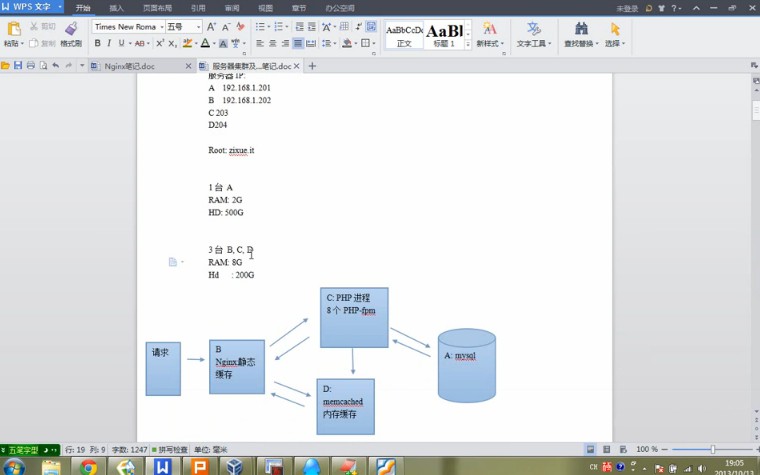Toggle underline formatting
760x475 pixels.
coord(121,43)
